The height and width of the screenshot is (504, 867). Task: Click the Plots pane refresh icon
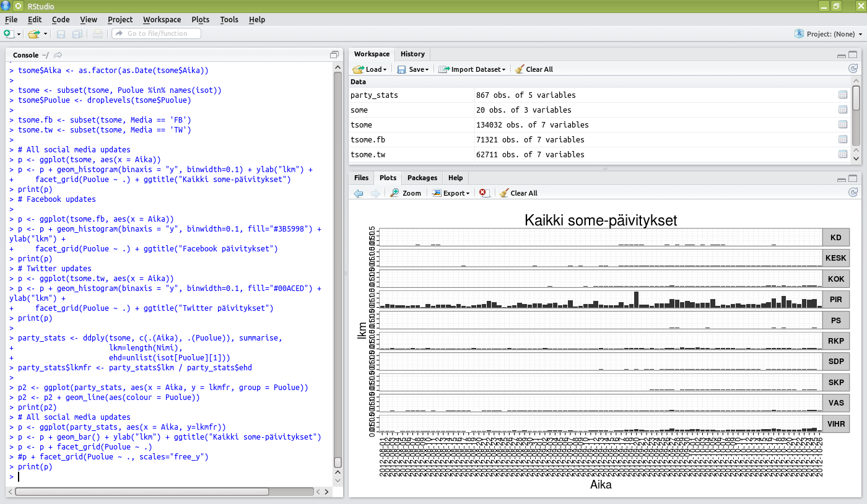coord(853,193)
